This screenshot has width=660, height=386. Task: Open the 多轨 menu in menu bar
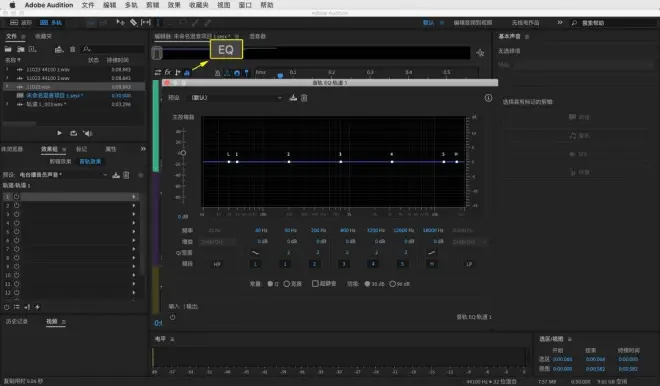tap(131, 5)
